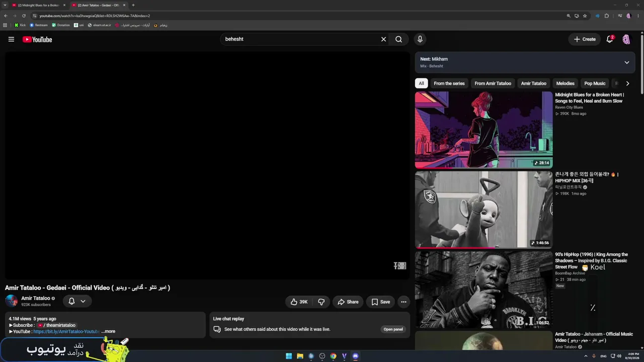Click the video player area
The height and width of the screenshot is (362, 644).
207,165
